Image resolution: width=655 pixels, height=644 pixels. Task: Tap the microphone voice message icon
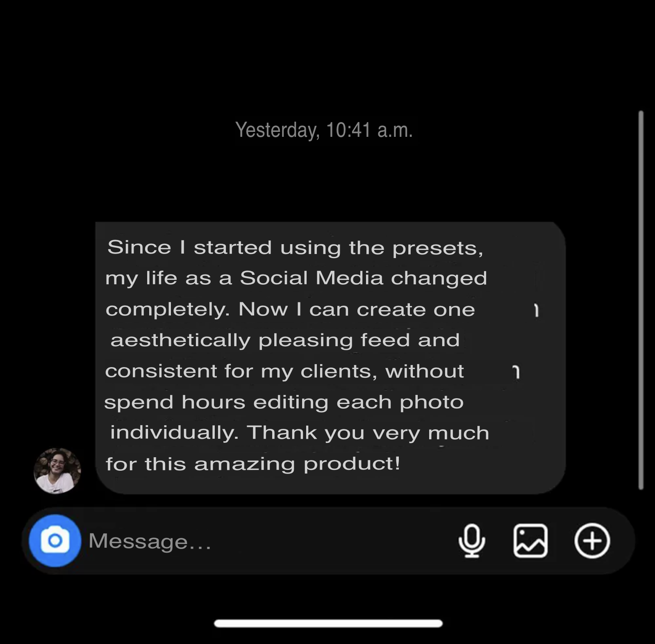[472, 541]
